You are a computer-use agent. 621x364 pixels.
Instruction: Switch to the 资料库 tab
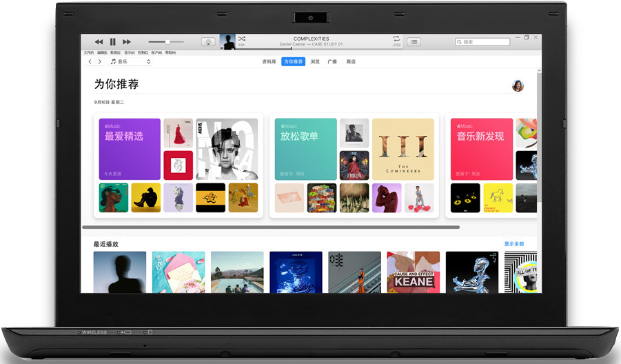(269, 62)
